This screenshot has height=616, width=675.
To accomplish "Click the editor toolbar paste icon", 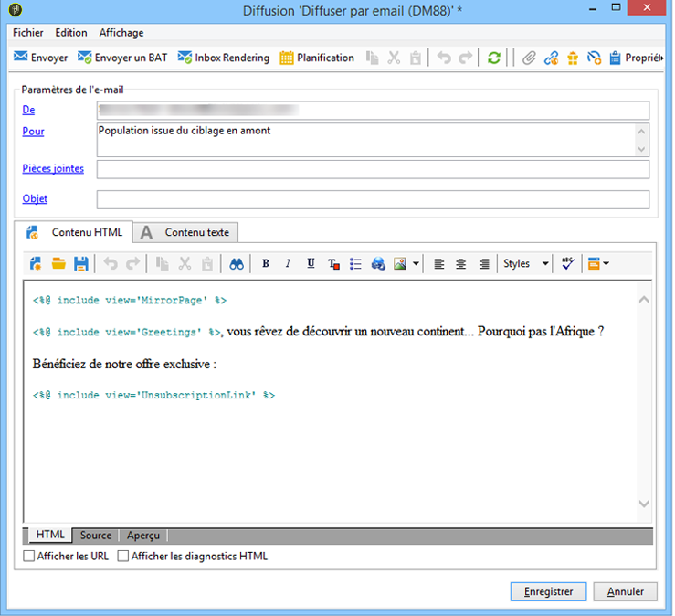I will (x=207, y=263).
